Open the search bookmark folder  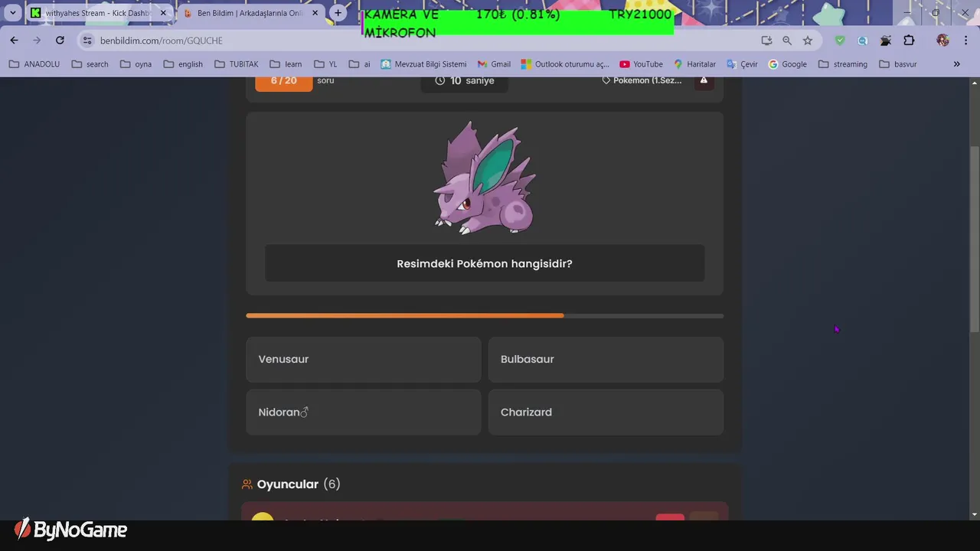coord(90,64)
